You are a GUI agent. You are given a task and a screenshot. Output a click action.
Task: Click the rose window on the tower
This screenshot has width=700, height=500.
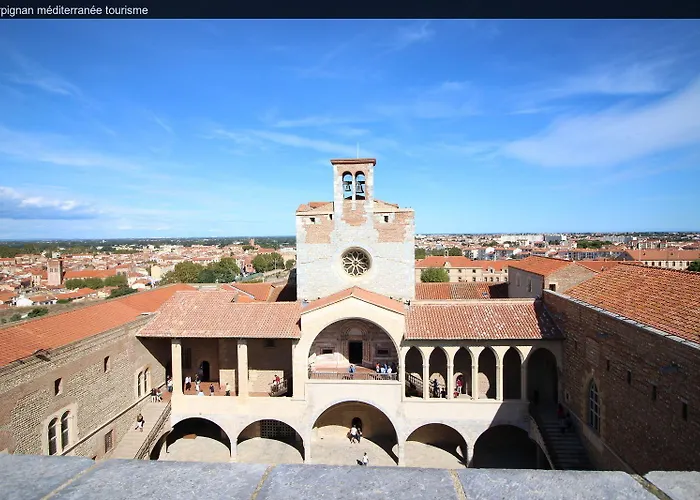click(x=355, y=262)
